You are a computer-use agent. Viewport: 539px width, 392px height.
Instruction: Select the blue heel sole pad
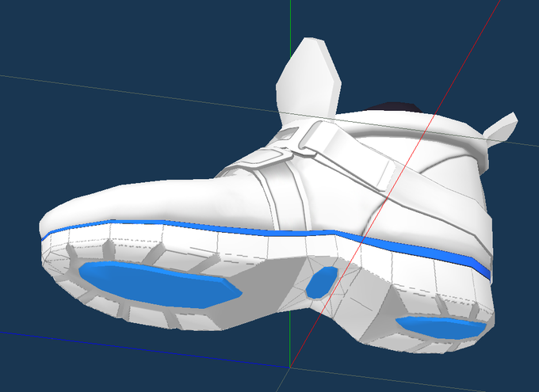click(441, 327)
